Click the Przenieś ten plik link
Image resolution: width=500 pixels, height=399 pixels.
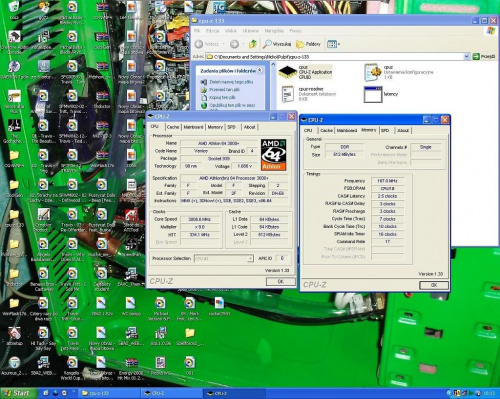[220, 90]
